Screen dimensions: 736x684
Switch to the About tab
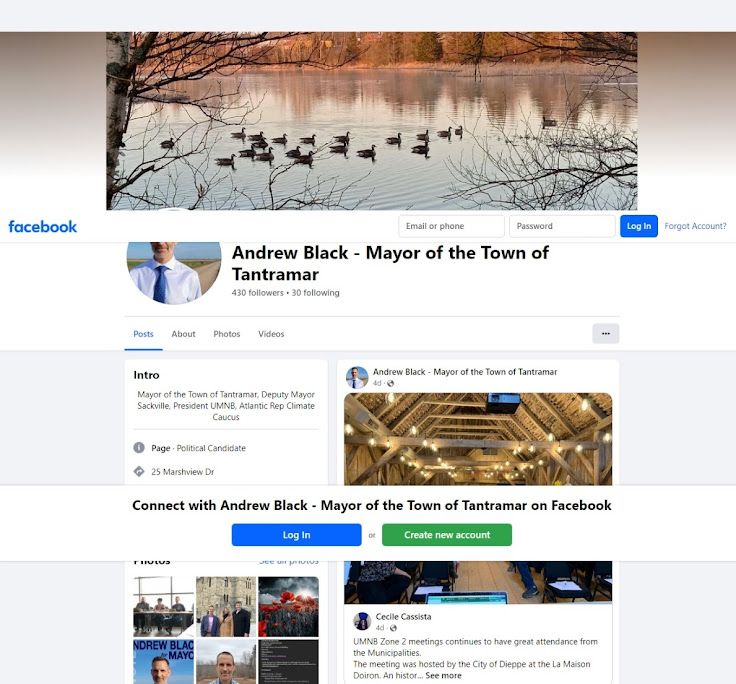pos(183,334)
